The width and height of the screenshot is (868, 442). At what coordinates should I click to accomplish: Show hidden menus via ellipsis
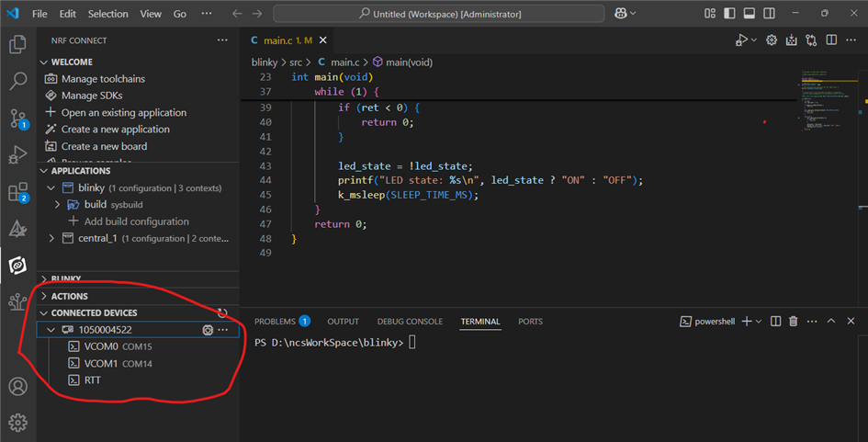(207, 13)
